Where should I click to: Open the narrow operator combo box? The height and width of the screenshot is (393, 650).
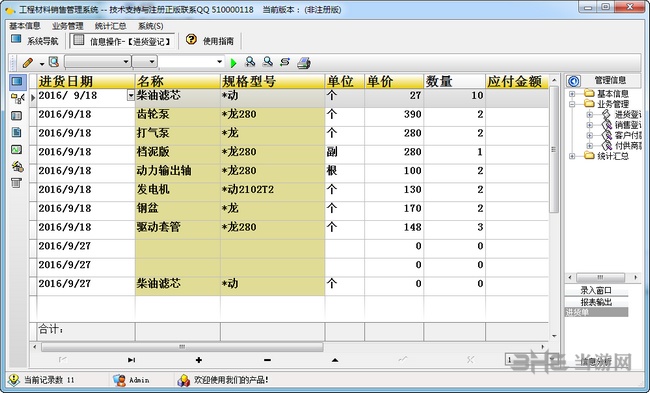click(145, 62)
